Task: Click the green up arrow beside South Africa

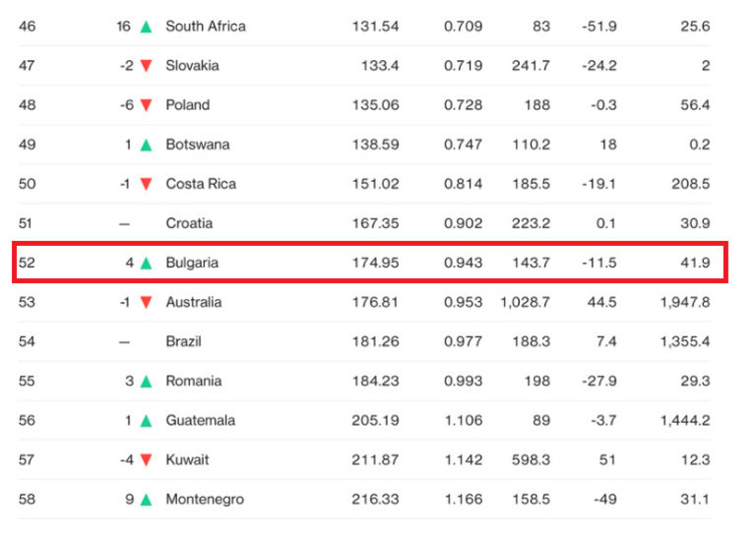Action: pyautogui.click(x=146, y=26)
